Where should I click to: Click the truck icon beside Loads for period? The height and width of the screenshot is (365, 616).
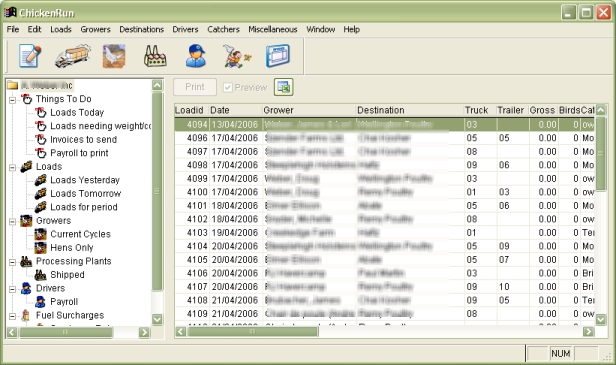(40, 207)
